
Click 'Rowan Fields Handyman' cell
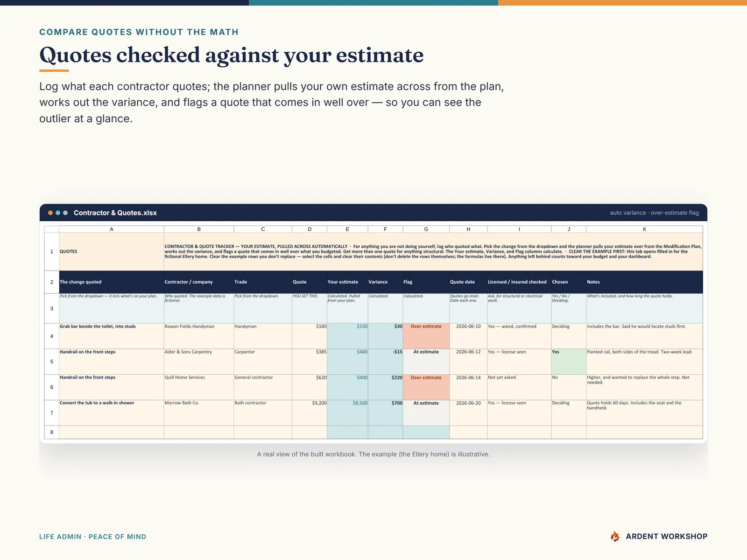pos(199,336)
